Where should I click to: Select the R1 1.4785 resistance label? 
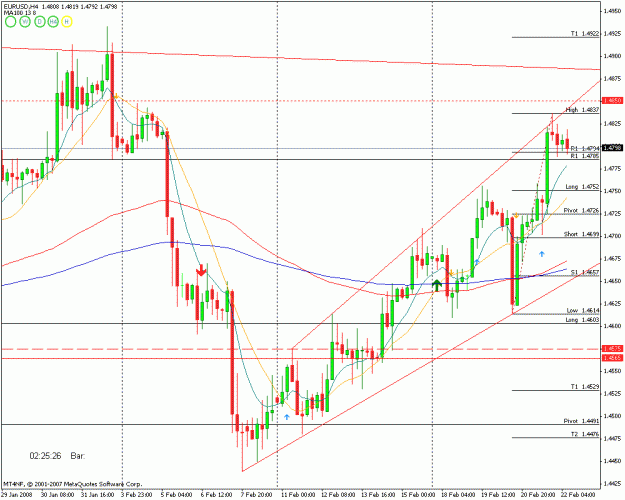(x=584, y=156)
